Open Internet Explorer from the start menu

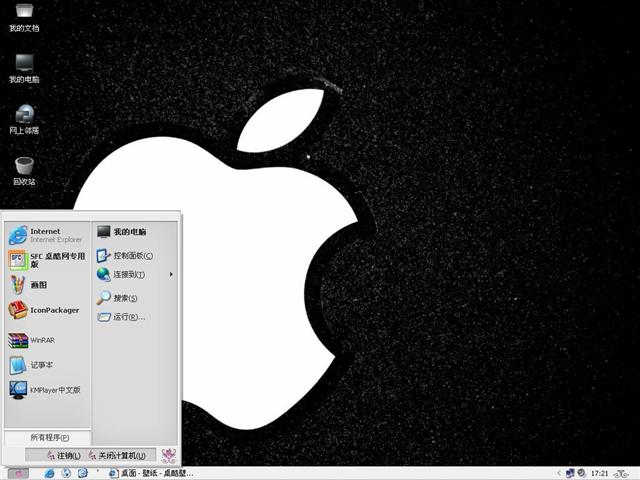click(x=45, y=235)
